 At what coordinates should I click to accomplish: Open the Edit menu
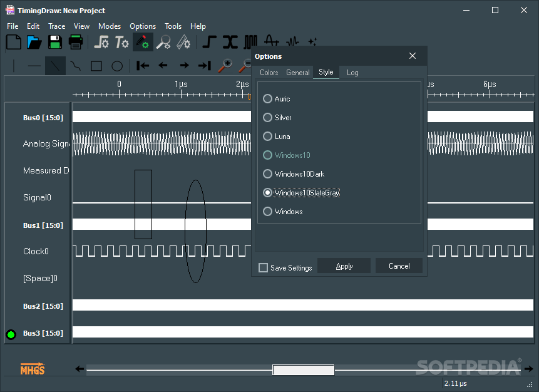point(33,26)
